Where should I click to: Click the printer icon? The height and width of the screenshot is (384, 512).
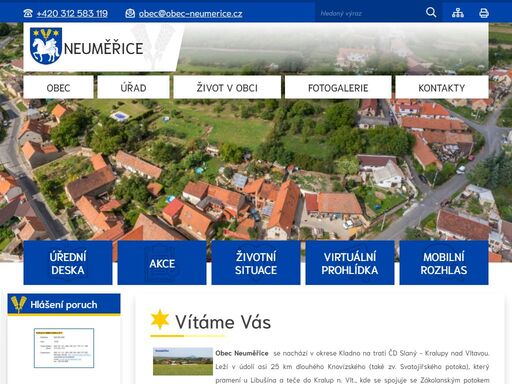pos(484,13)
